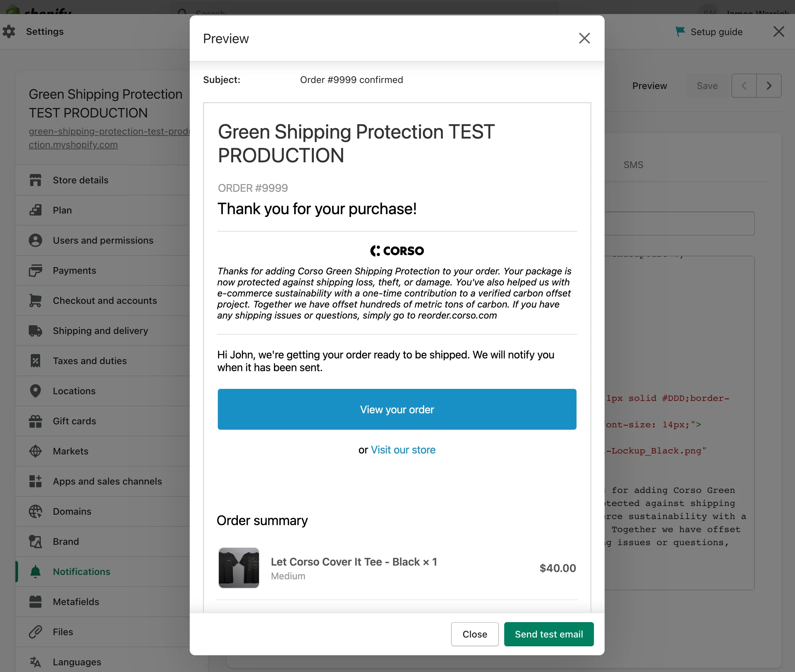The width and height of the screenshot is (795, 672).
Task: Open Shipping and delivery truck icon
Action: (x=35, y=331)
